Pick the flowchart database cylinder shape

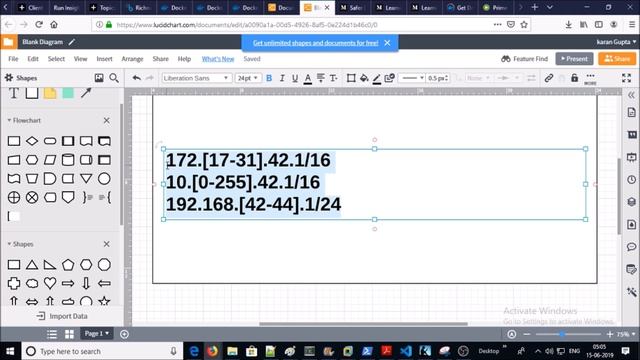pyautogui.click(x=68, y=160)
